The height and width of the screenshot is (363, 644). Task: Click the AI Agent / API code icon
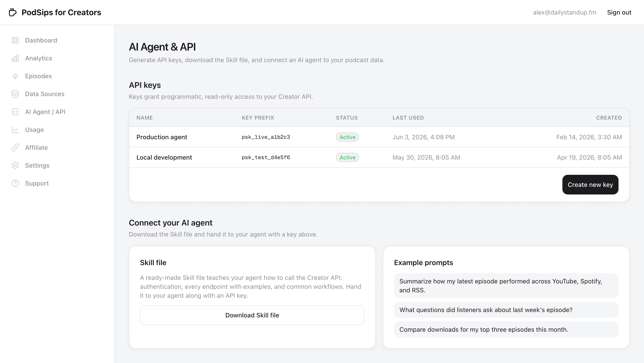point(15,112)
